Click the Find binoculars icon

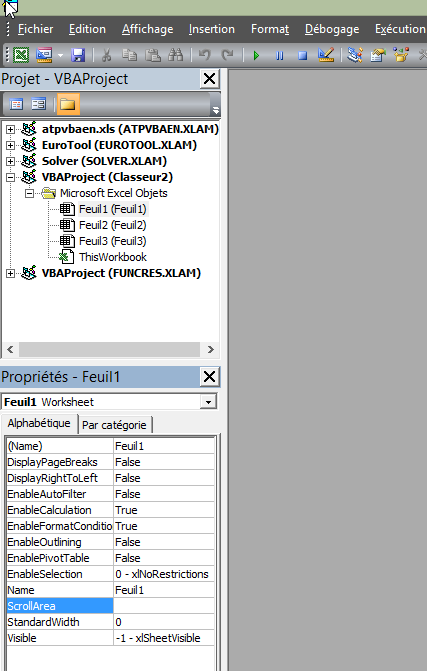point(175,55)
